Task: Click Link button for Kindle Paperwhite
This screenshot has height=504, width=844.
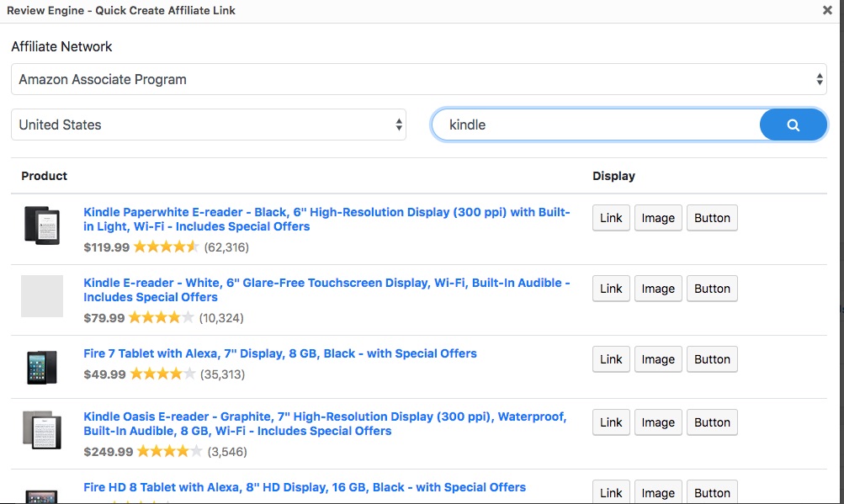Action: click(x=611, y=218)
